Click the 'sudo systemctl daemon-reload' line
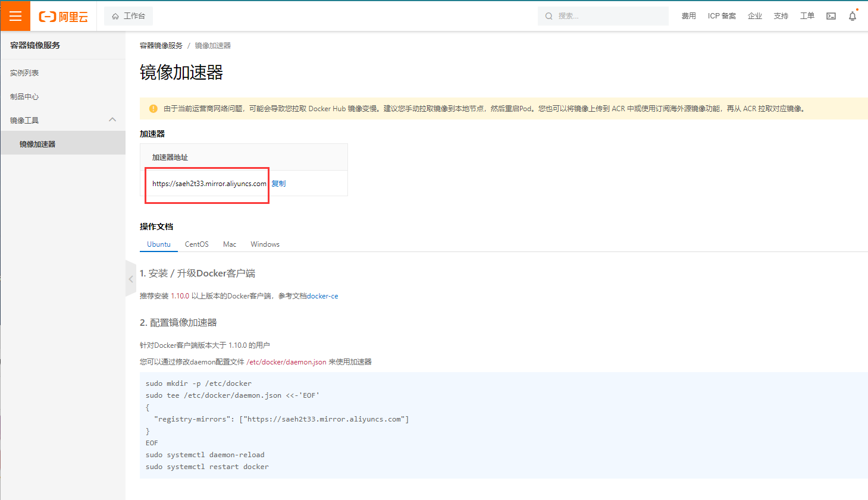Viewport: 868px width, 500px height. 205,455
